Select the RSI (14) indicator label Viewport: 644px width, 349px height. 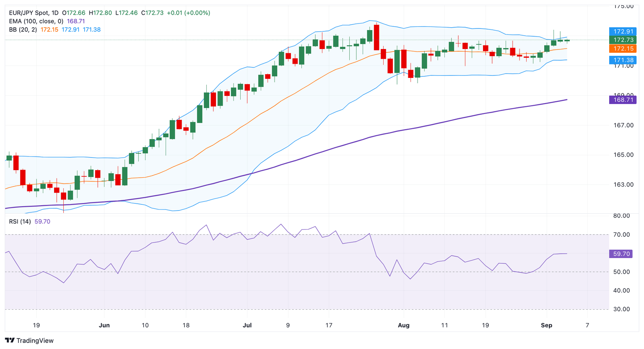pyautogui.click(x=20, y=222)
